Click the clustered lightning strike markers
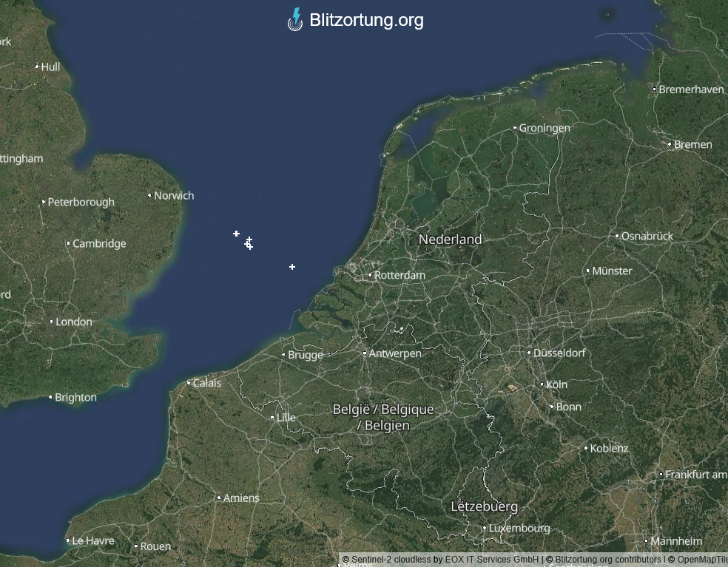The height and width of the screenshot is (567, 728). (x=249, y=243)
